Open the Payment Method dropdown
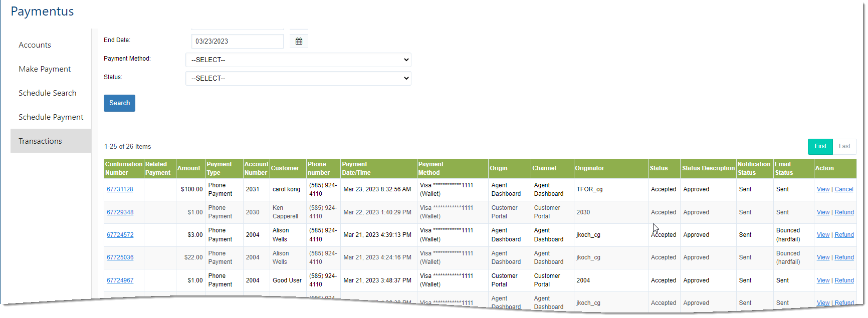The width and height of the screenshot is (868, 318). coord(298,60)
